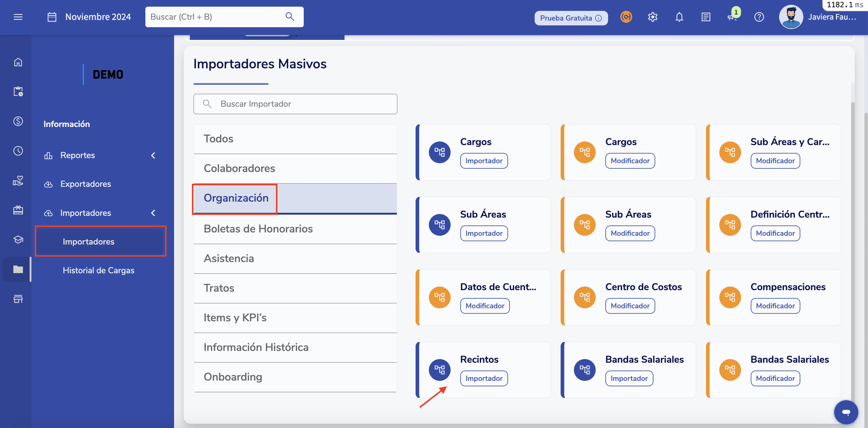Click the help question mark icon

tap(759, 17)
